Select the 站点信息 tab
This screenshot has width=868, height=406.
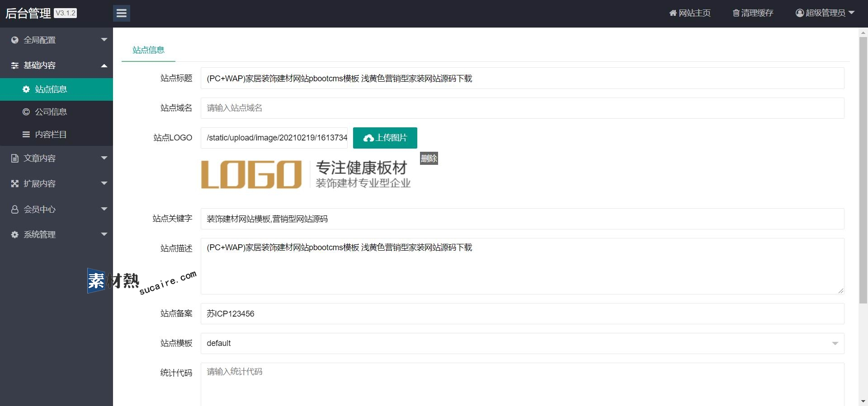tap(148, 50)
